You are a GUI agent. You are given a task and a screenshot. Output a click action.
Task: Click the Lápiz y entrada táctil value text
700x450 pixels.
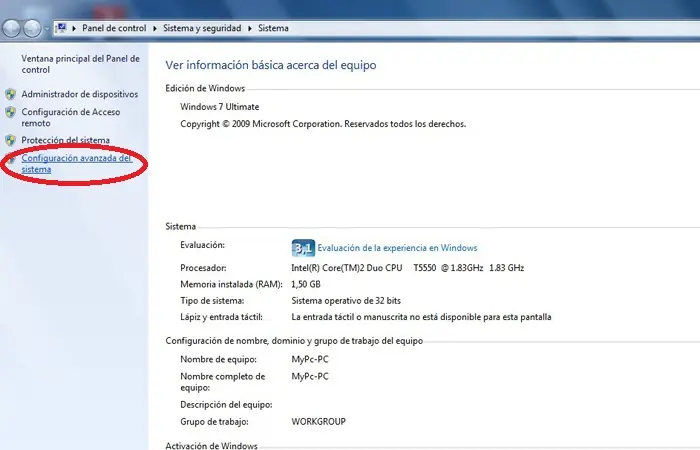[421, 317]
